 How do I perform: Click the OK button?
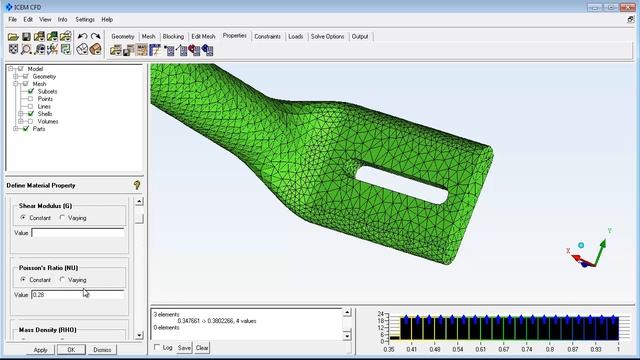point(71,350)
